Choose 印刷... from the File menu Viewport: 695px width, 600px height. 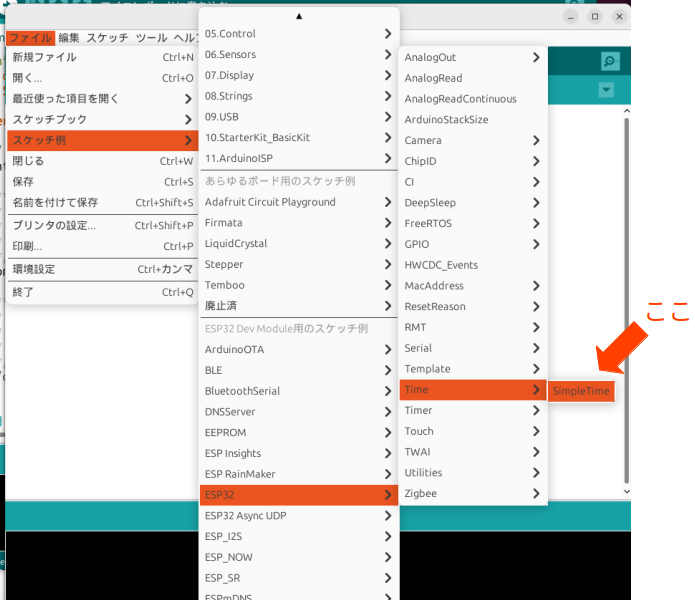pyautogui.click(x=102, y=246)
